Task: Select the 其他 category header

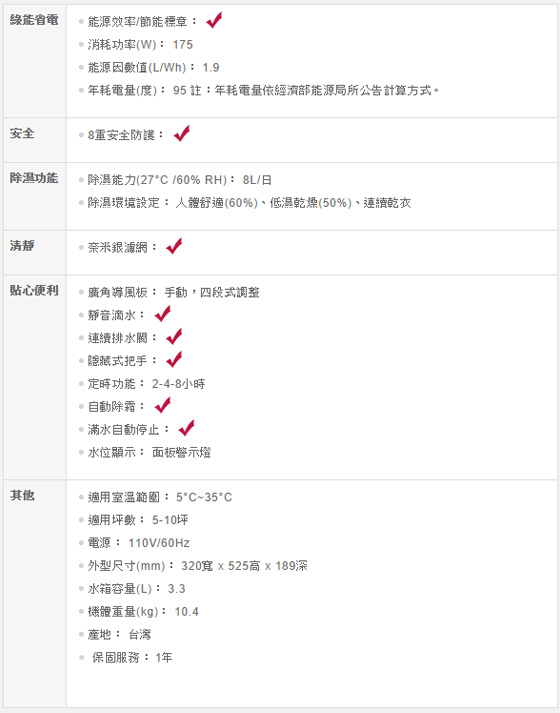Action: pos(22,495)
